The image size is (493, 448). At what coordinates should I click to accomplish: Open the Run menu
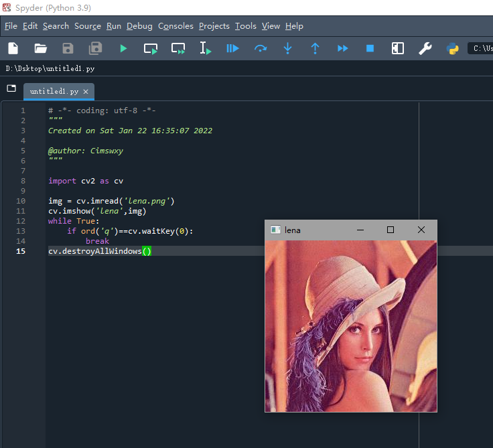114,26
